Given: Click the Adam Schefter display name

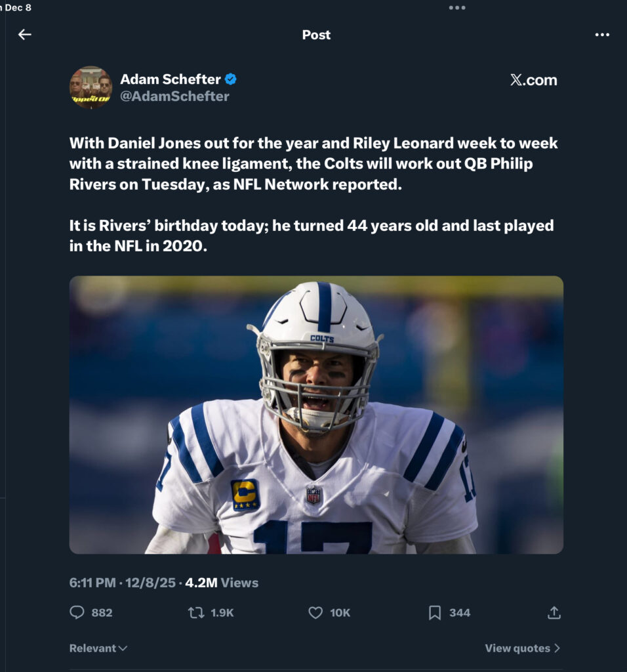Looking at the screenshot, I should pos(171,79).
